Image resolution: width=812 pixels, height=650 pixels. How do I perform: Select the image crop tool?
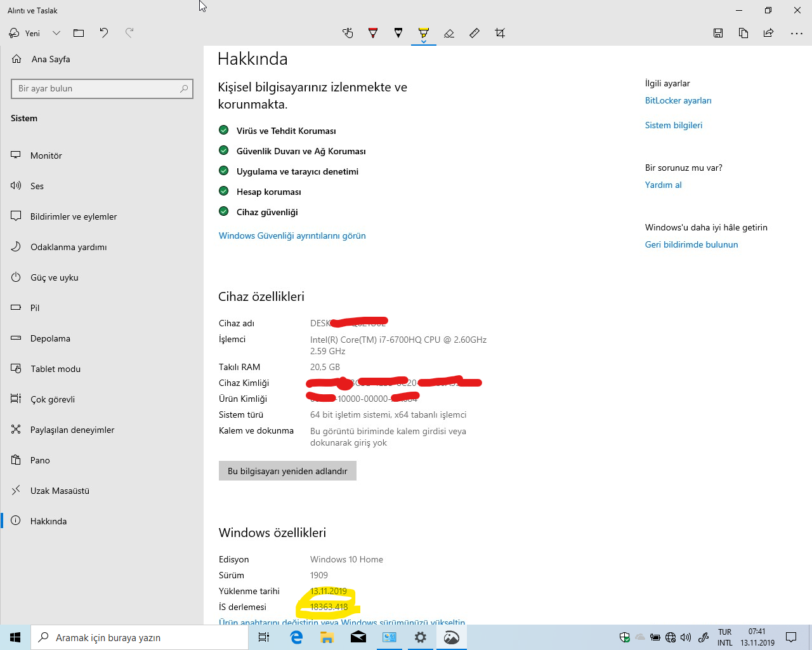coord(500,33)
